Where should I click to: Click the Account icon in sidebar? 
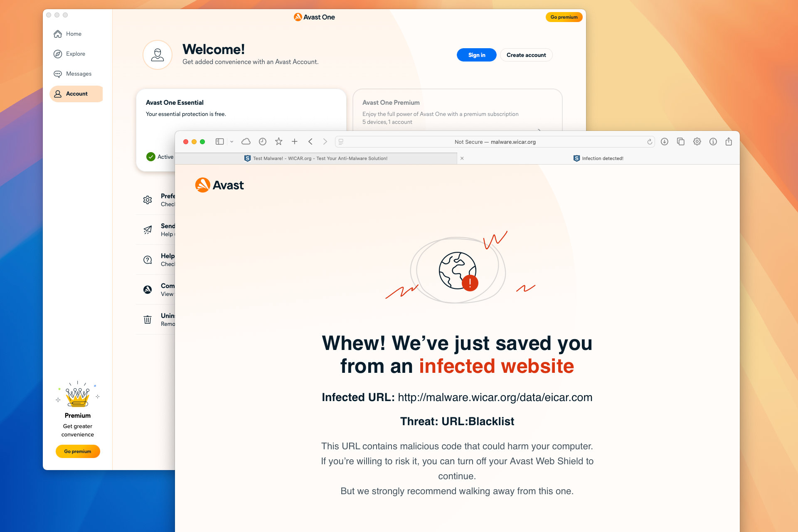(x=58, y=93)
